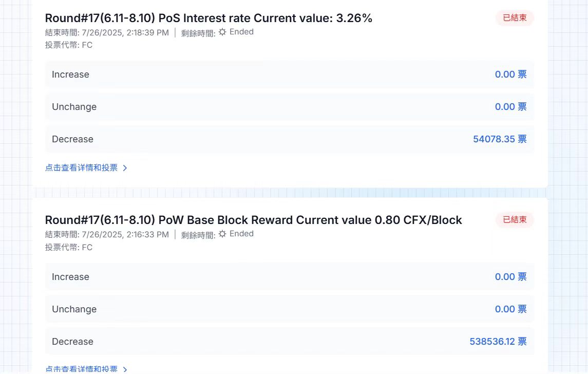This screenshot has height=374, width=588.
Task: Click the 已結束 badge on PoS Interest rate proposal
Action: (x=515, y=17)
